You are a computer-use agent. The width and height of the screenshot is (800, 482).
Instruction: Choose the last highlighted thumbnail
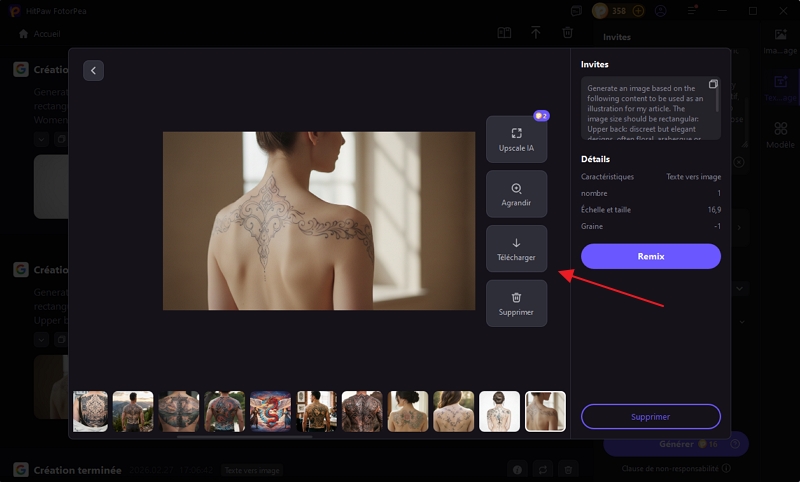(x=545, y=411)
